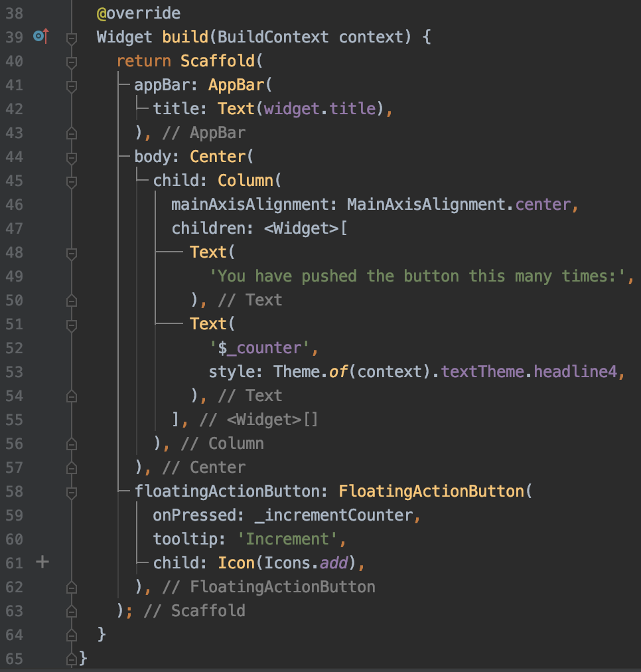641x672 pixels.
Task: Click line number 59 in gutter
Action: tap(14, 515)
